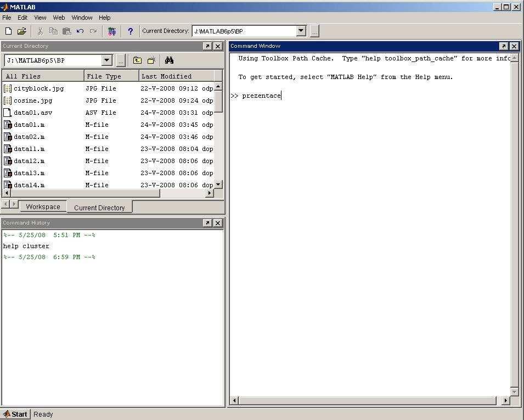Select 'help cluster' in Command History

(x=26, y=246)
